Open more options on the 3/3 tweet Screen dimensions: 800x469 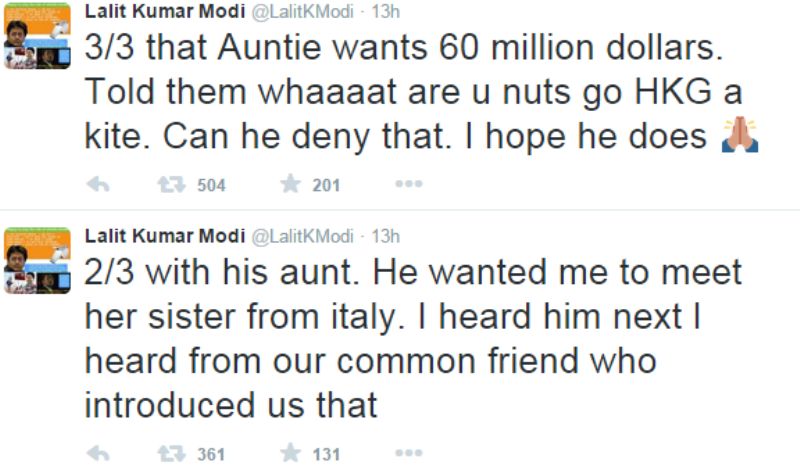tap(409, 184)
